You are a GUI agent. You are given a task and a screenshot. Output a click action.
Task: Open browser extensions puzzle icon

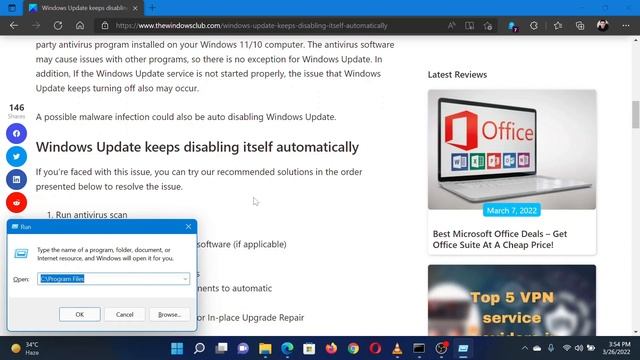pos(534,26)
